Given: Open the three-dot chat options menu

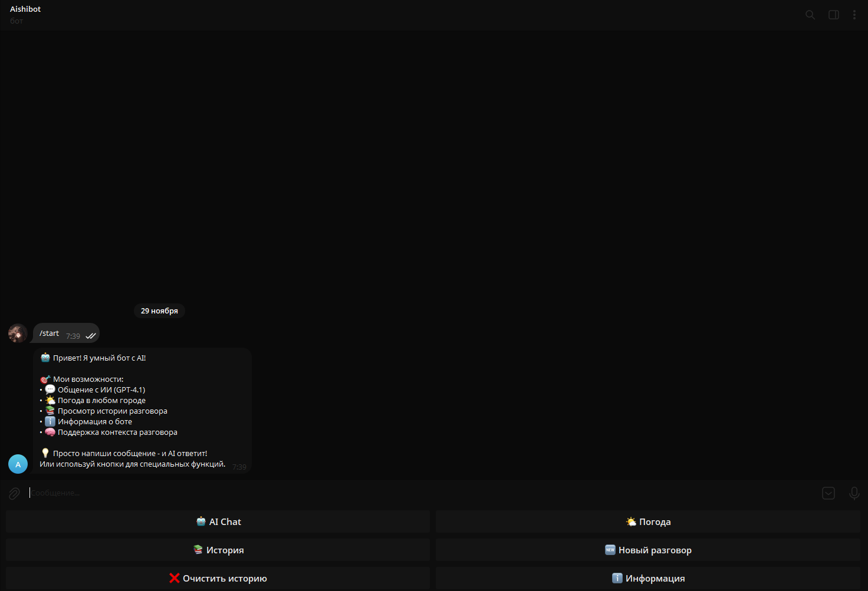Looking at the screenshot, I should [854, 15].
